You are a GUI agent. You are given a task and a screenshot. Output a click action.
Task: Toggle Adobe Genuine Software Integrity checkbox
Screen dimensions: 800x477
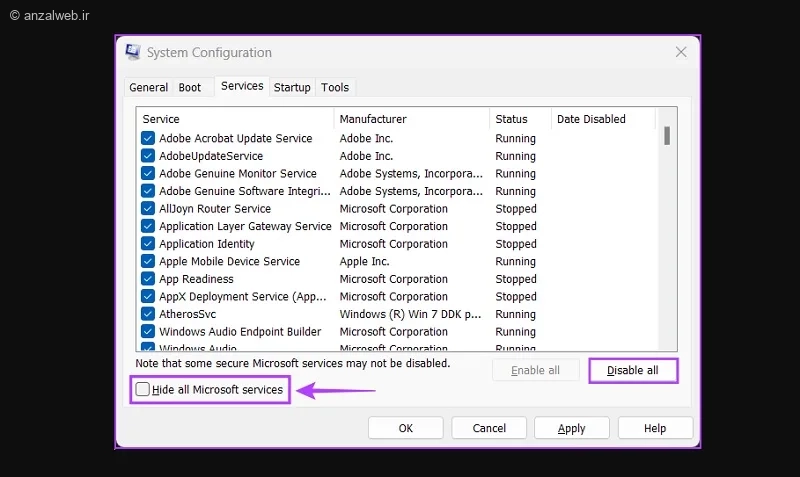[x=147, y=191]
